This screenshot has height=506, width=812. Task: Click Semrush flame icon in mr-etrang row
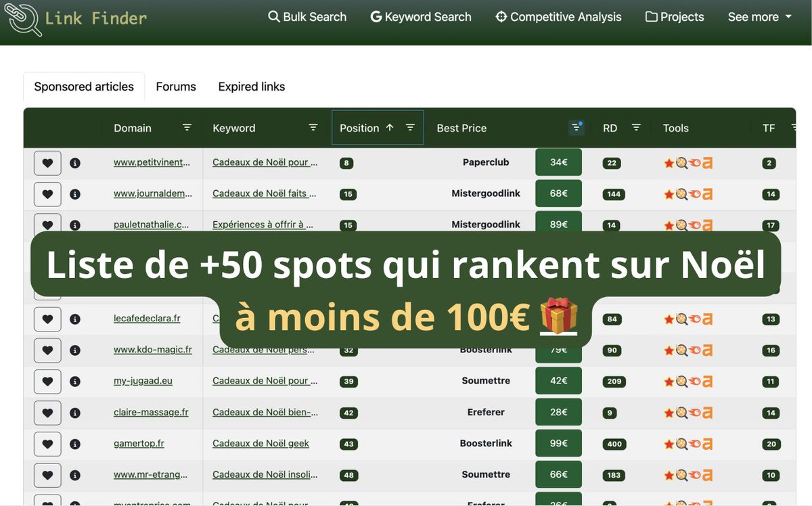point(694,475)
